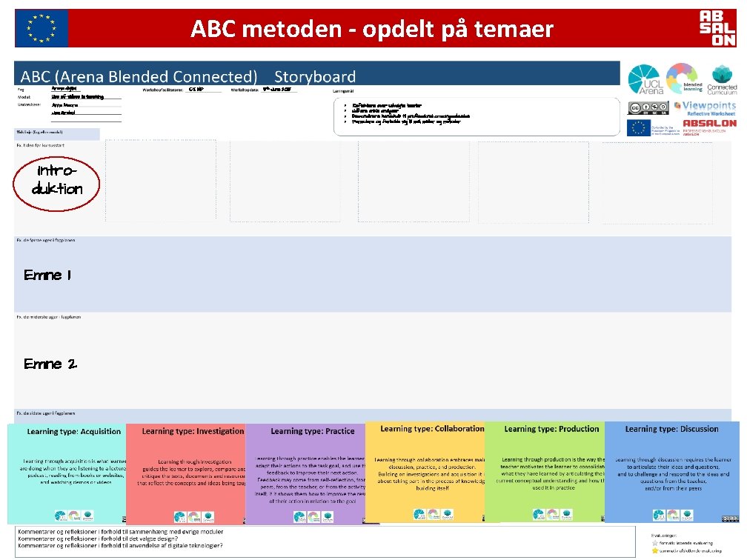Select the handwritten Introduktion circle
The height and width of the screenshot is (560, 747).
click(x=56, y=182)
